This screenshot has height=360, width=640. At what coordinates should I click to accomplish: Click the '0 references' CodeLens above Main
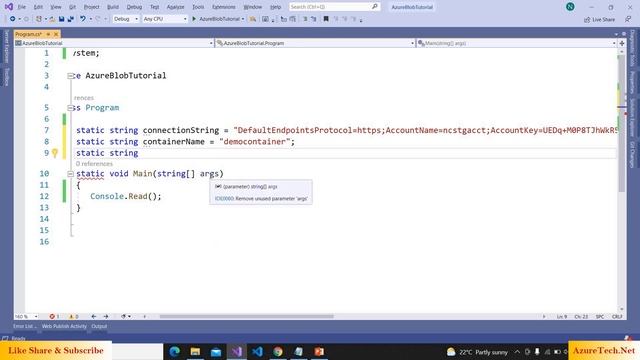click(94, 164)
